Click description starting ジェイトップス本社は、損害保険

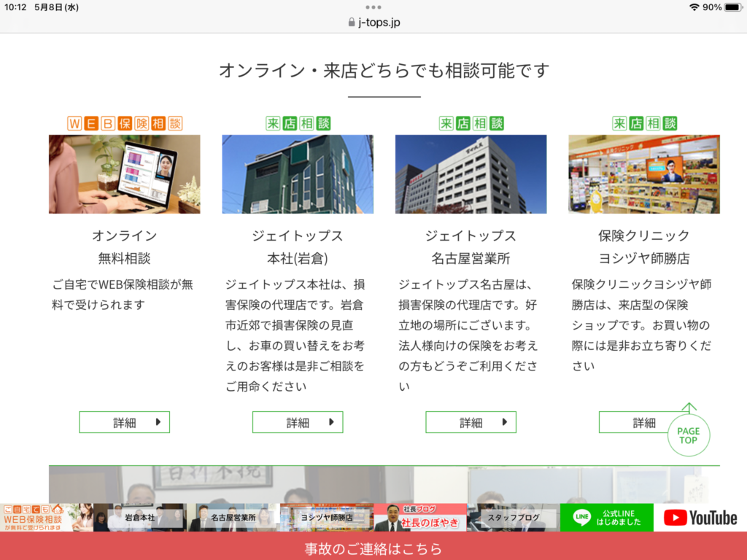coord(295,335)
